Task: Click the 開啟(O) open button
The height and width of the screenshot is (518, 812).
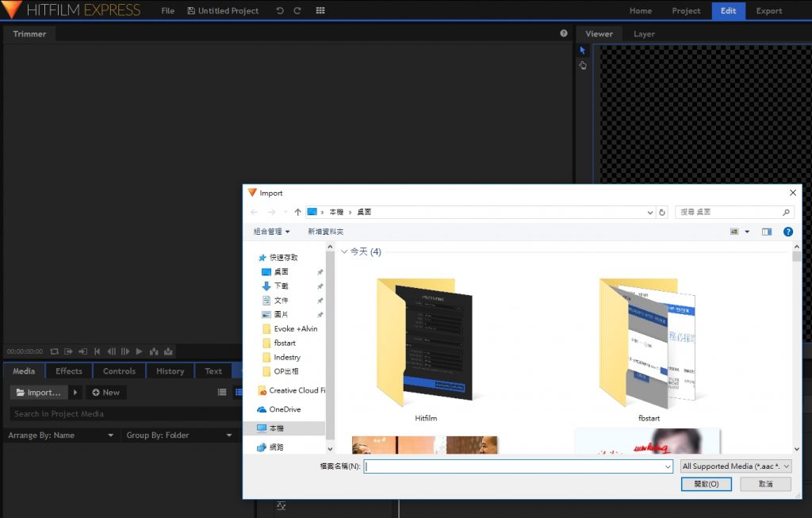Action: 706,484
